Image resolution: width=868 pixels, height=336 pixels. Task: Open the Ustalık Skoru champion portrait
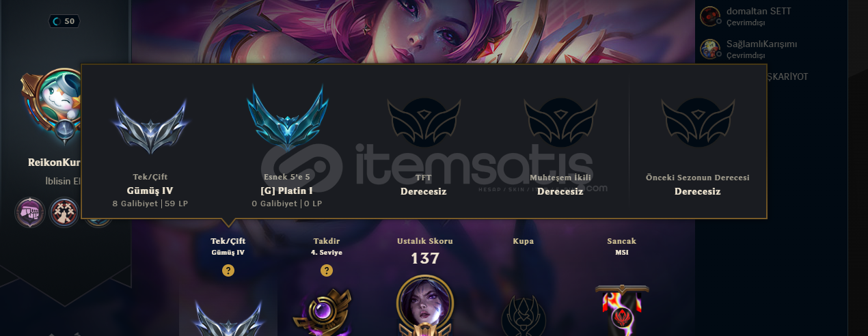[424, 306]
